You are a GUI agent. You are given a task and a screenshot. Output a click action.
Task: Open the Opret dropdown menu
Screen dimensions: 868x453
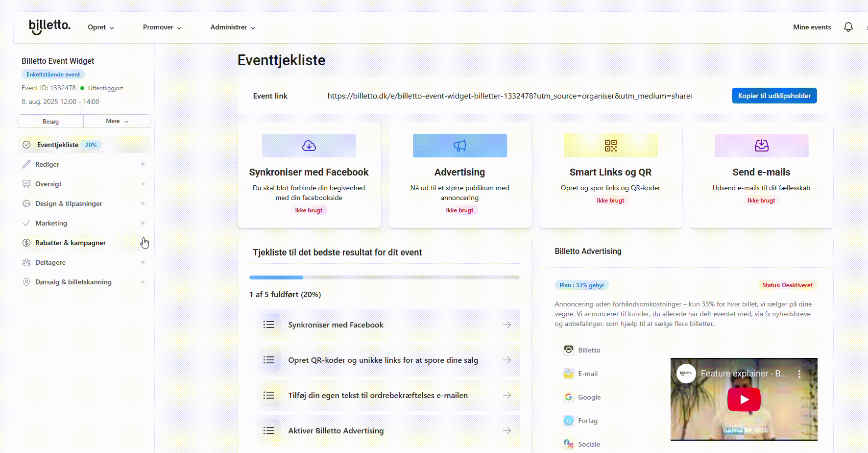(x=100, y=27)
